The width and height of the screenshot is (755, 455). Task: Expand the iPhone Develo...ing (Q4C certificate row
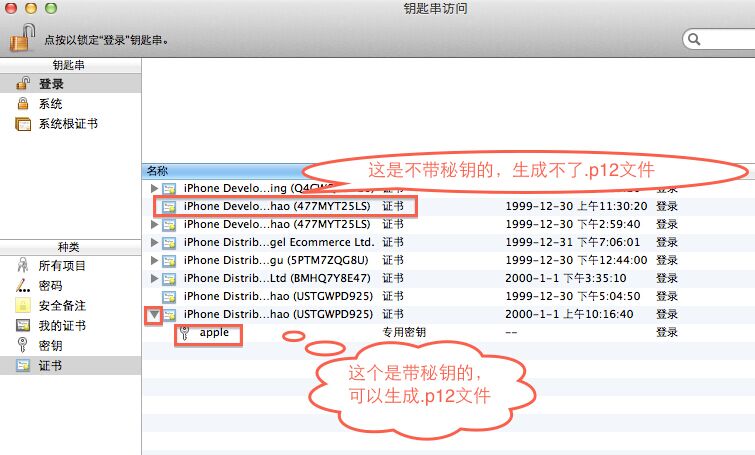point(154,188)
